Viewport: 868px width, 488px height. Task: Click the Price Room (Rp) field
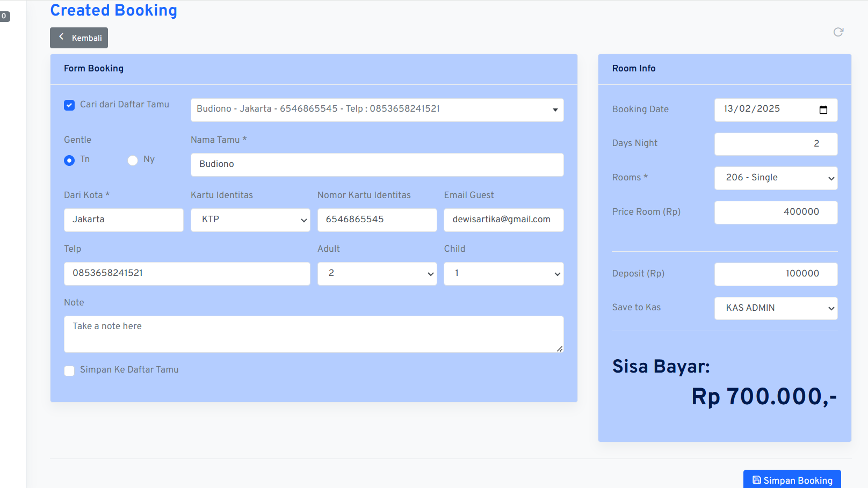coord(776,212)
